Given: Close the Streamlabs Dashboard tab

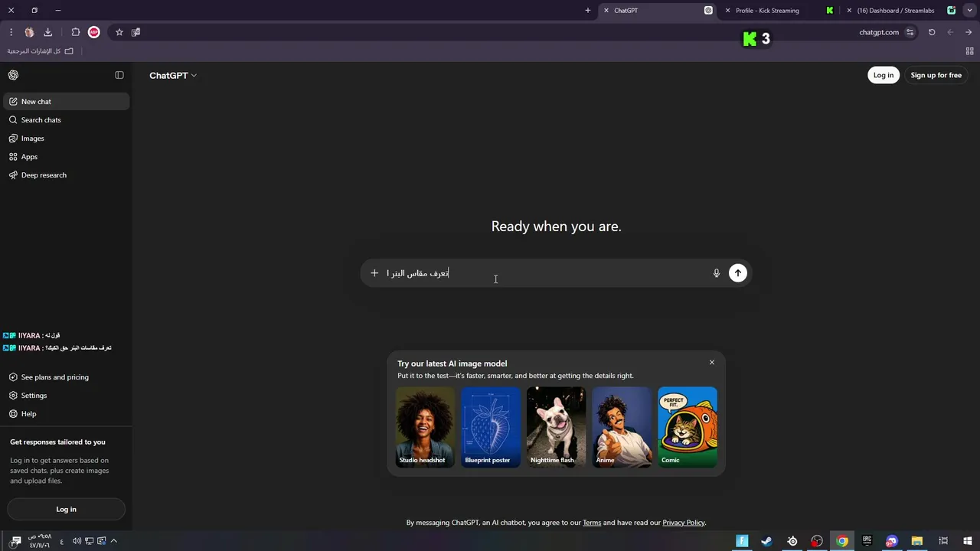Looking at the screenshot, I should click(849, 11).
